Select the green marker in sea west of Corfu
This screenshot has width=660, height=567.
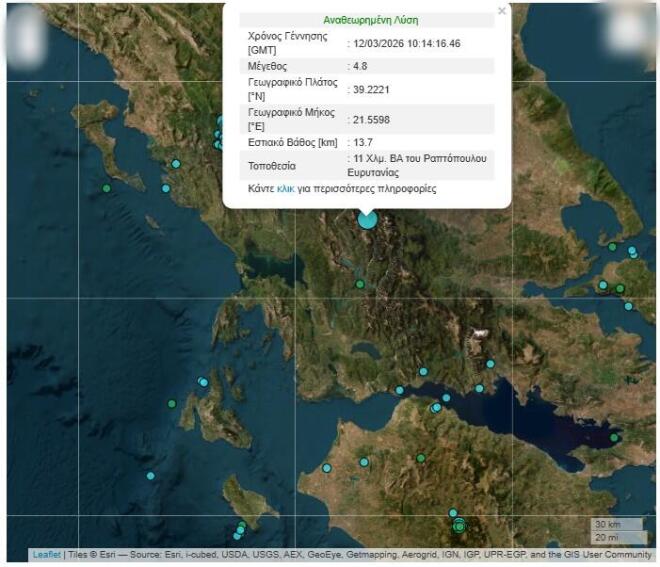pyautogui.click(x=106, y=188)
